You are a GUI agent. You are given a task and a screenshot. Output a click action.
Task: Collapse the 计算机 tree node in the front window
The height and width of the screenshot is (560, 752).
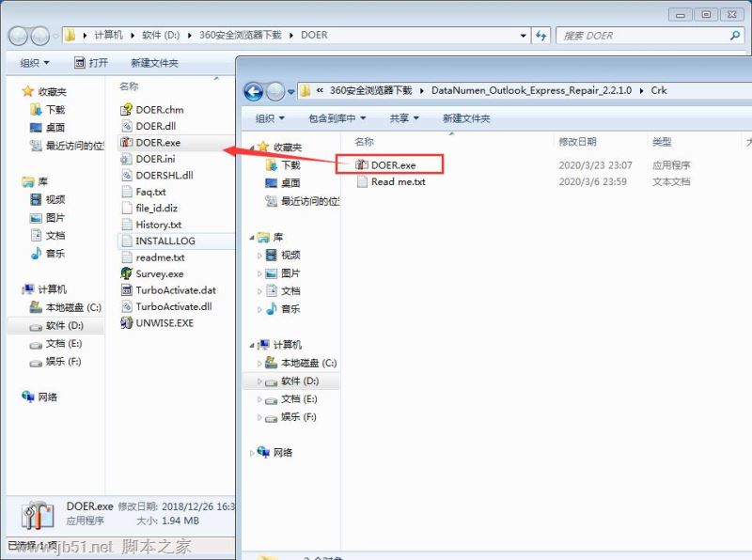tap(252, 345)
